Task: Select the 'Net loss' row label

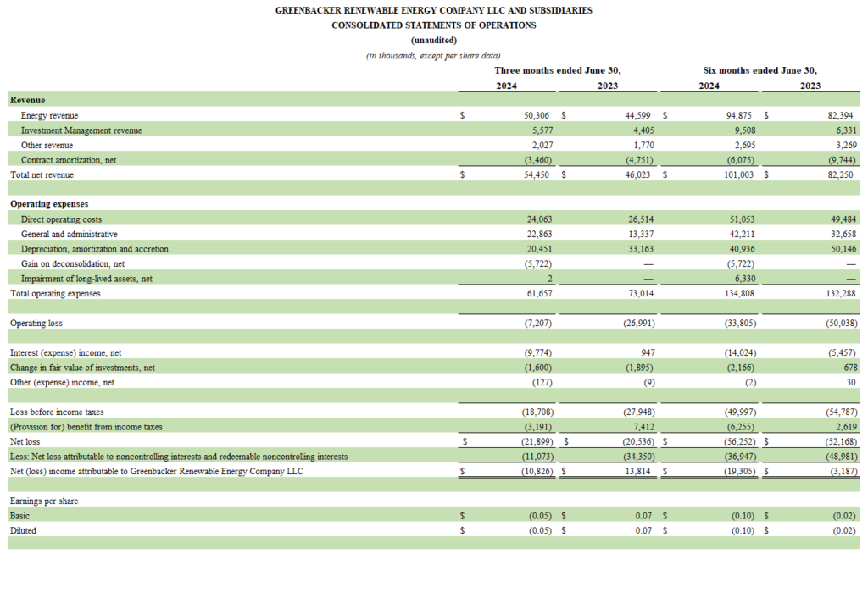Action: coord(25,442)
